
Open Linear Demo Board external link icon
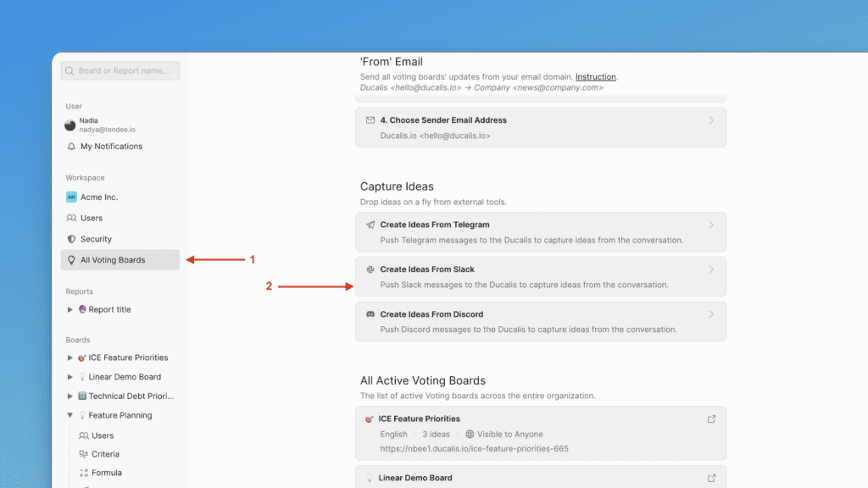[712, 478]
